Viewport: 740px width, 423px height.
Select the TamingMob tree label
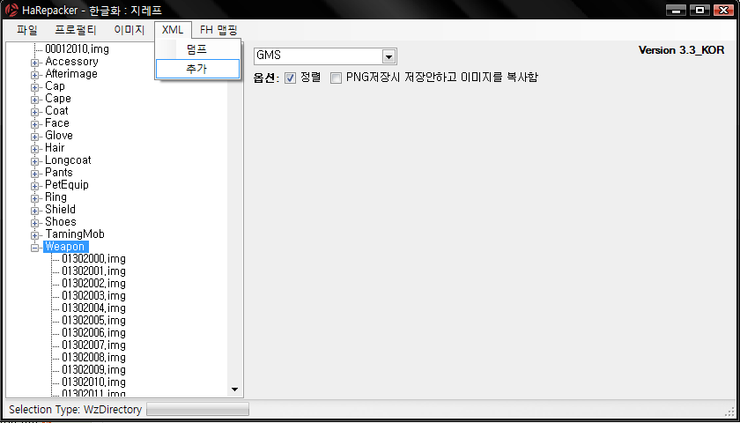[75, 235]
